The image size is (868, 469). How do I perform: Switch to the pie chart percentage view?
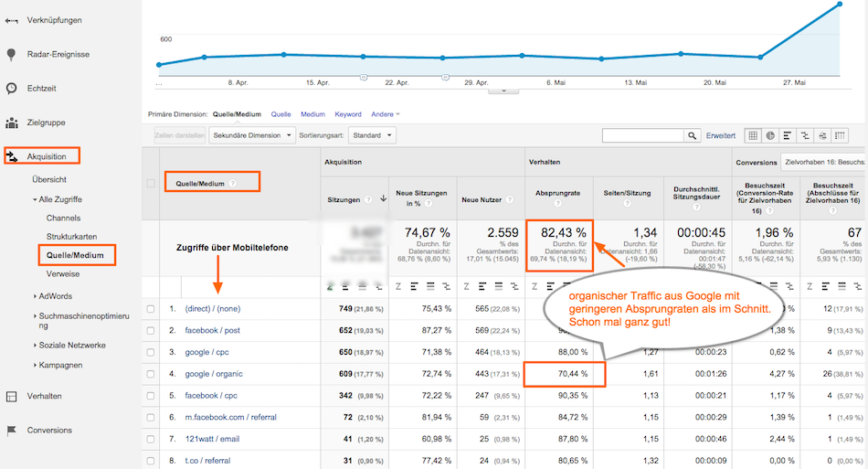click(770, 135)
